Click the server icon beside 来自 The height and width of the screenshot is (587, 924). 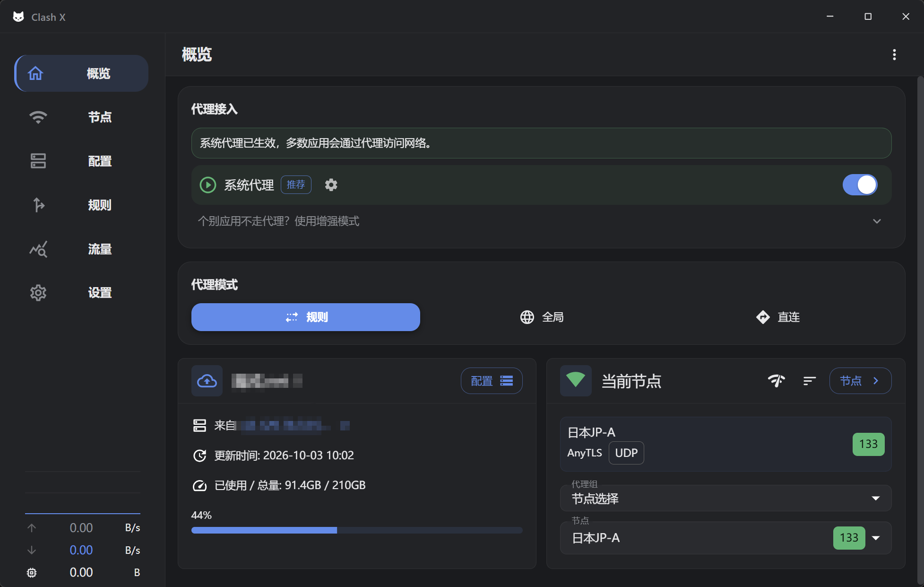[200, 425]
